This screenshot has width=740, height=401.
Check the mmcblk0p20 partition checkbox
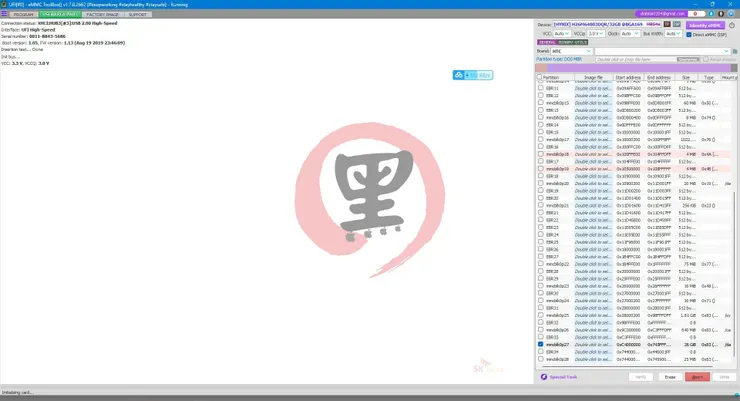pyautogui.click(x=540, y=184)
